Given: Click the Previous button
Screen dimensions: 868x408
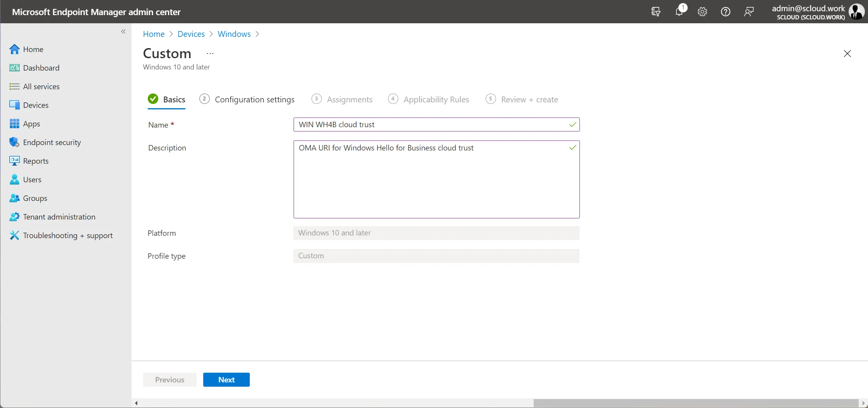Looking at the screenshot, I should point(170,380).
